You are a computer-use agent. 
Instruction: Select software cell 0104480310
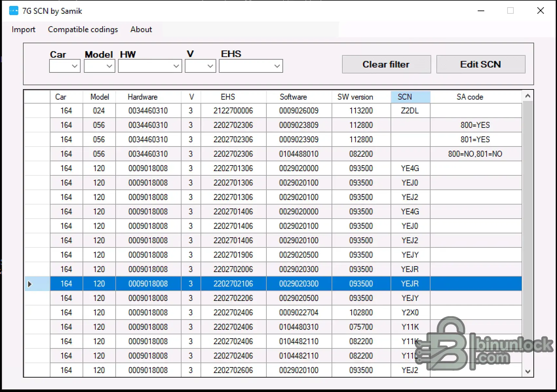[299, 327]
